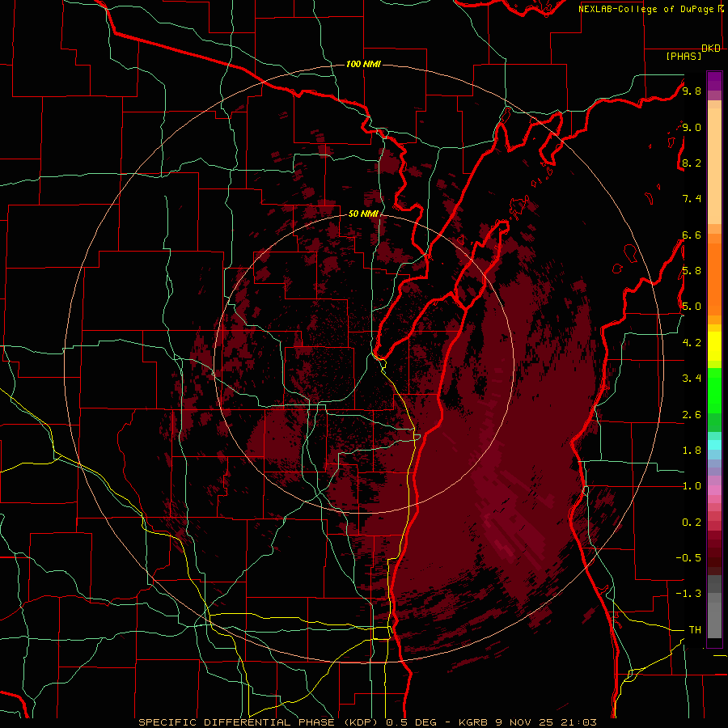Pick the yellow segment of the color bar
Viewport: 728px width, 728px height.
pos(714,346)
